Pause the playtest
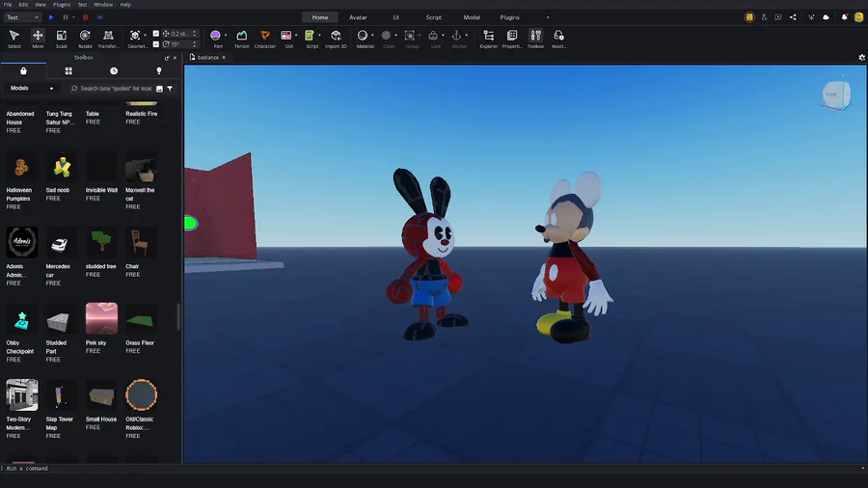The height and width of the screenshot is (488, 868). click(x=66, y=17)
